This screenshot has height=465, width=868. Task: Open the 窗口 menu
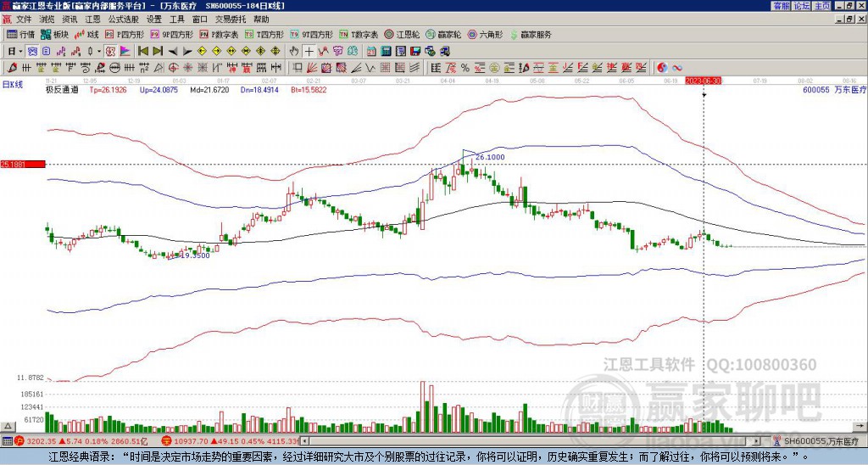[200, 20]
